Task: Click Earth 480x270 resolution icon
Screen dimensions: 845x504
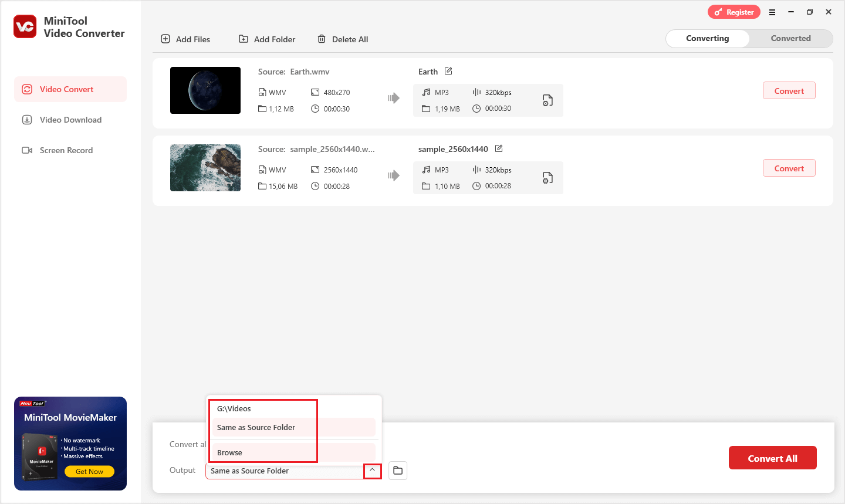Action: pos(315,92)
